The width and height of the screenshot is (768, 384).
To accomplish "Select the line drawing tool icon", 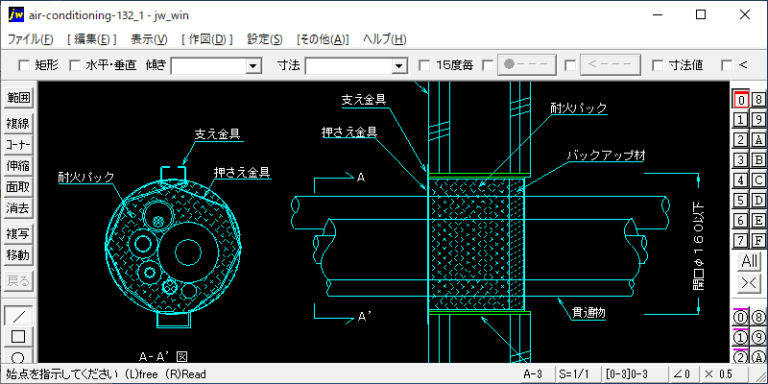I will coord(18,316).
